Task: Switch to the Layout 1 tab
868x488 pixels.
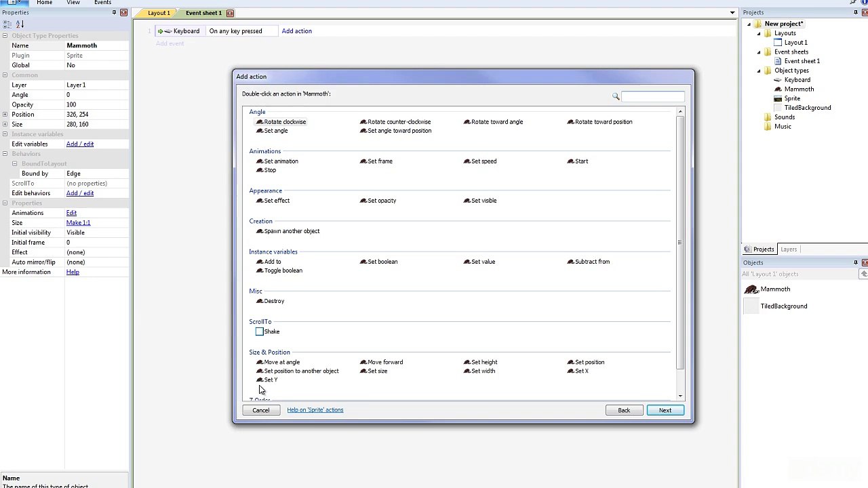Action: [159, 13]
